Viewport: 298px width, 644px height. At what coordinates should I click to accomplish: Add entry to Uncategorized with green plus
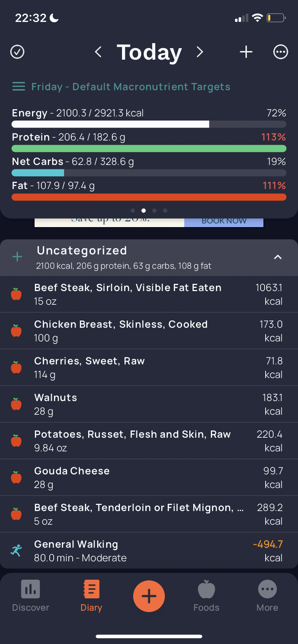click(x=17, y=257)
